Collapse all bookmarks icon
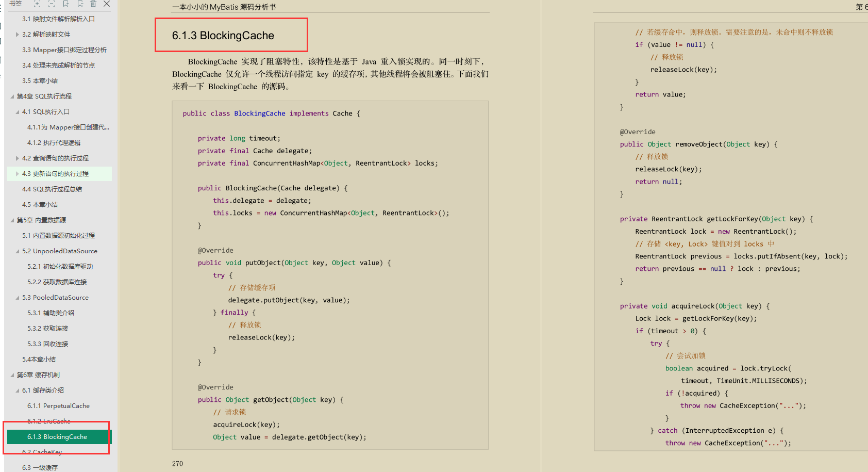This screenshot has height=472, width=868. (x=52, y=4)
